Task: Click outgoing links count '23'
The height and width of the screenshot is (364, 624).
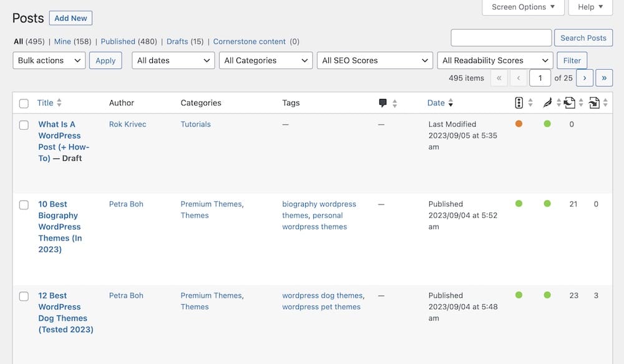Action: click(x=573, y=295)
